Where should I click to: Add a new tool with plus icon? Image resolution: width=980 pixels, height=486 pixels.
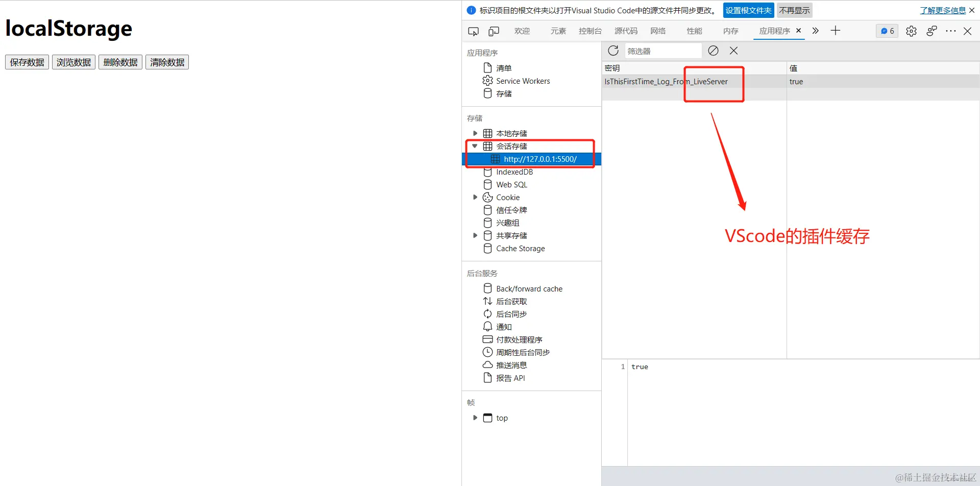pos(835,31)
